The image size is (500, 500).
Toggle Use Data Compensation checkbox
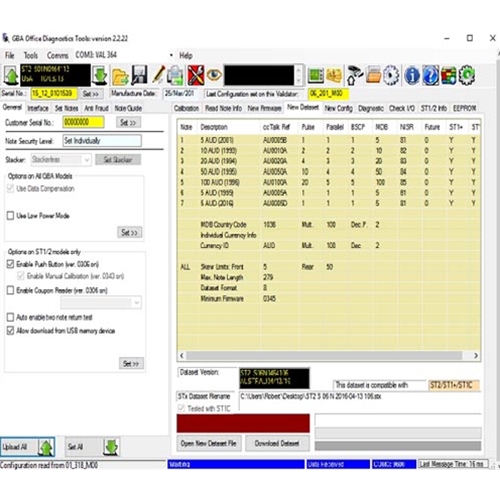click(x=10, y=188)
